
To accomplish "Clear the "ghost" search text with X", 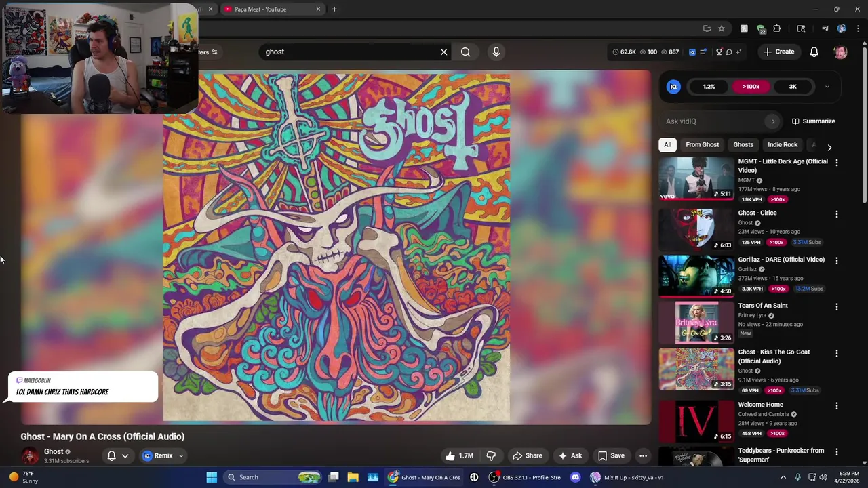I will 444,52.
